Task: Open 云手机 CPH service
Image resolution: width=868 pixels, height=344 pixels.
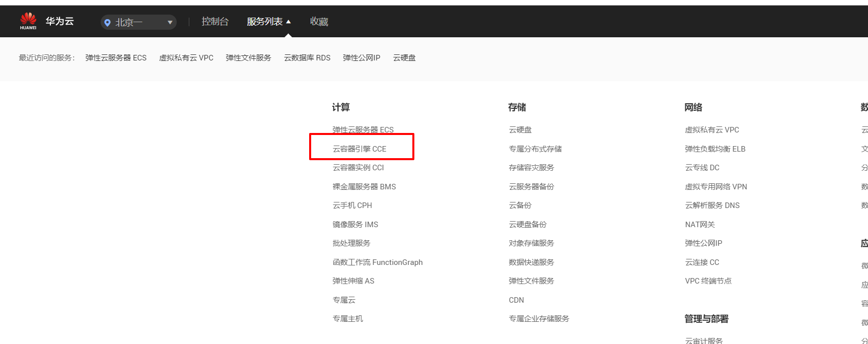Action: point(352,205)
